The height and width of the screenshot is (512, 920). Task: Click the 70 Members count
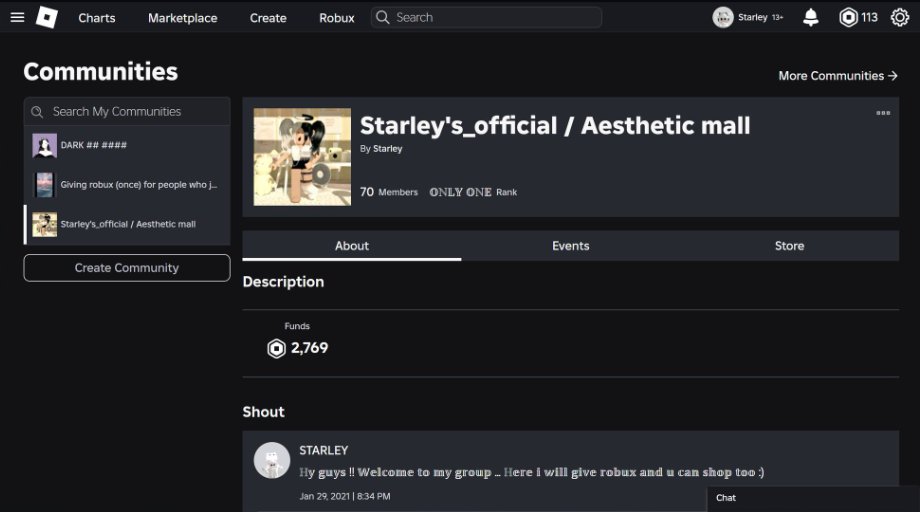click(x=388, y=192)
